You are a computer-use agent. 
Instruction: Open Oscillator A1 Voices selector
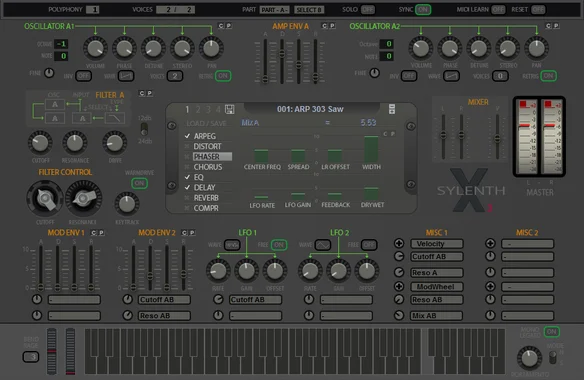pyautogui.click(x=175, y=76)
